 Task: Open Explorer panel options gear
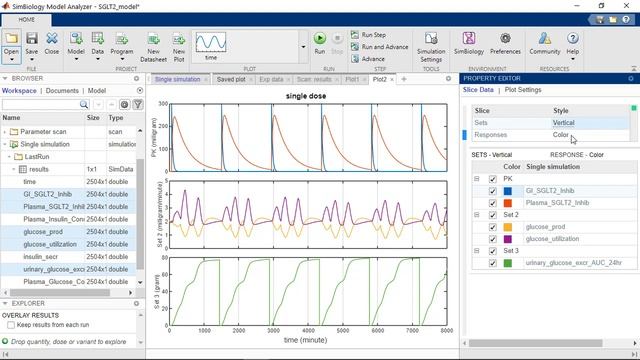coord(136,304)
